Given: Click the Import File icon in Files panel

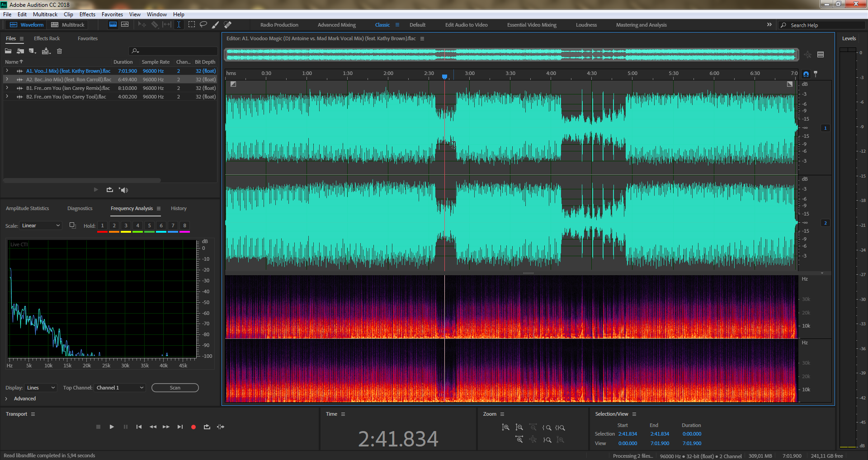Looking at the screenshot, I should [20, 51].
